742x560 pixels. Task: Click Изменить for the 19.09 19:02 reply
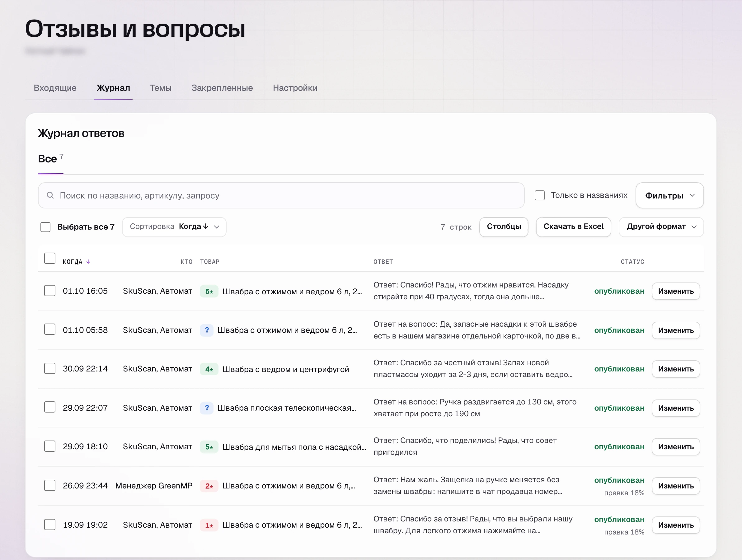click(676, 525)
